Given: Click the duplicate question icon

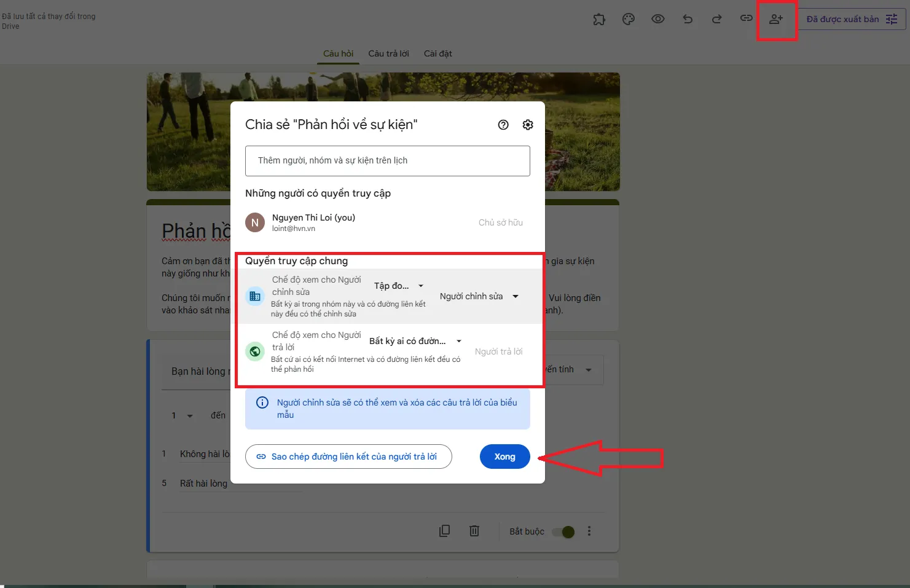Looking at the screenshot, I should 445,531.
